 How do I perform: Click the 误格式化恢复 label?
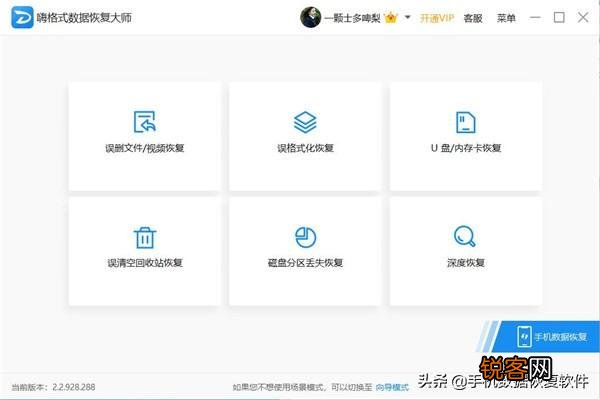[305, 148]
